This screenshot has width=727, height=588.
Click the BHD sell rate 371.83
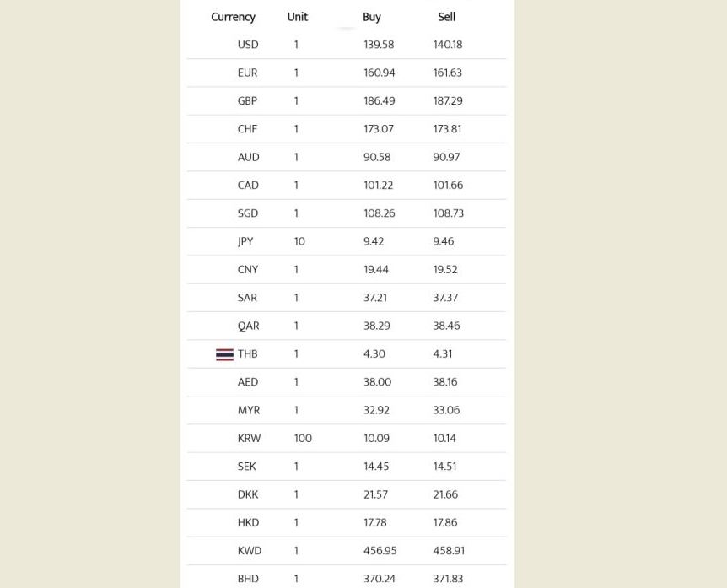point(448,579)
